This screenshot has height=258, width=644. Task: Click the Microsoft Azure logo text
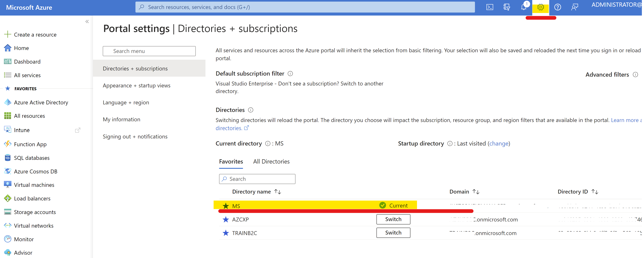click(x=29, y=7)
